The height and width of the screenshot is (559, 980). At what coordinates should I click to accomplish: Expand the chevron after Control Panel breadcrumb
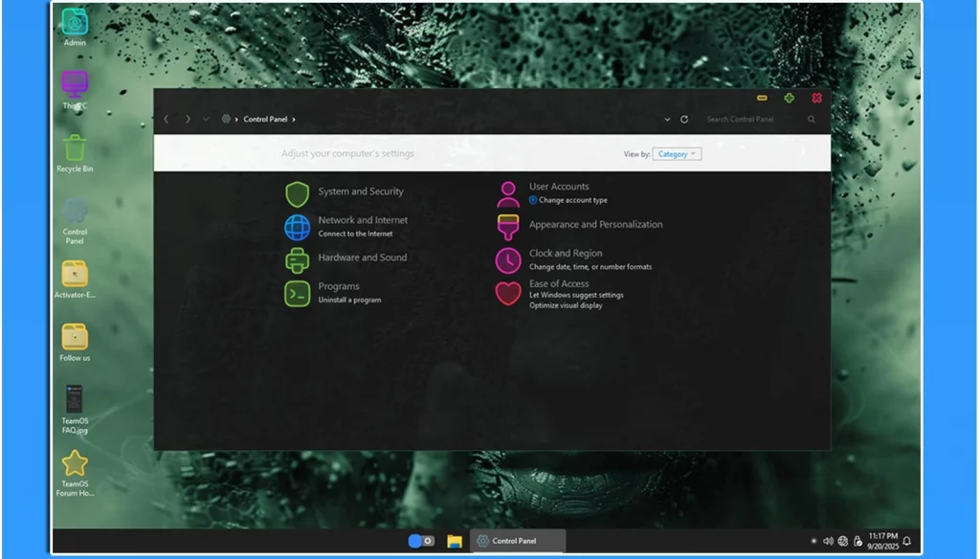coord(294,120)
